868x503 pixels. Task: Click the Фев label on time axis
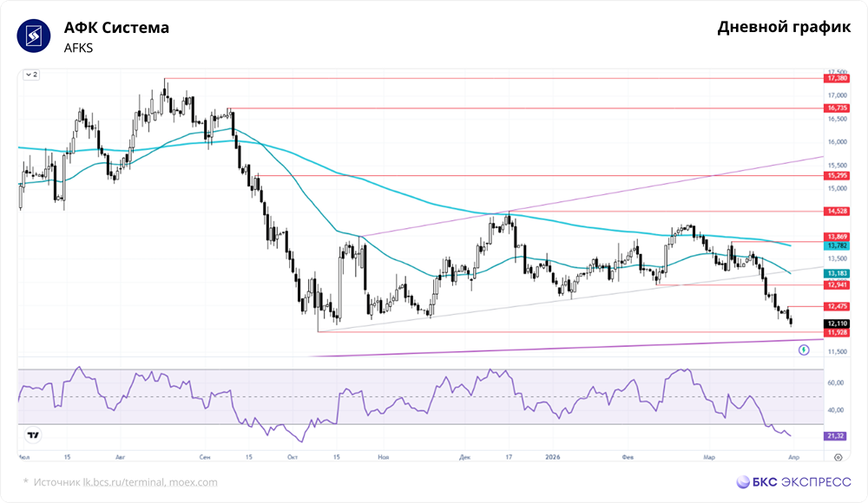(628, 457)
